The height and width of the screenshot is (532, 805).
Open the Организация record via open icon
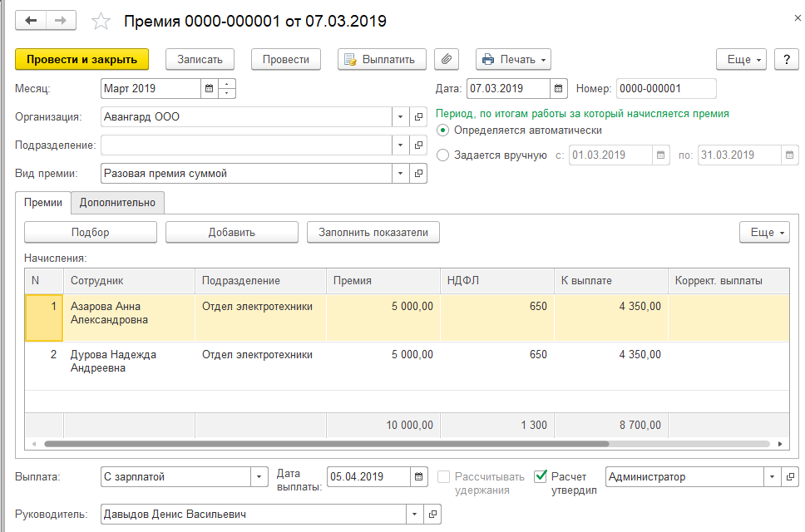(x=418, y=117)
